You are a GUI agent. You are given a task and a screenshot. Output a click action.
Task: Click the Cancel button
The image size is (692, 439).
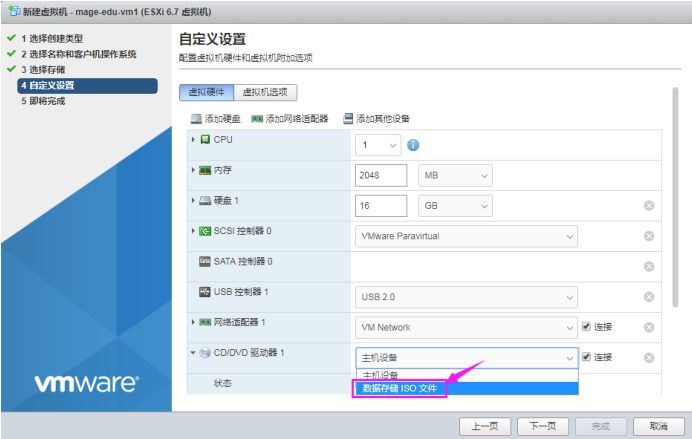coord(658,426)
